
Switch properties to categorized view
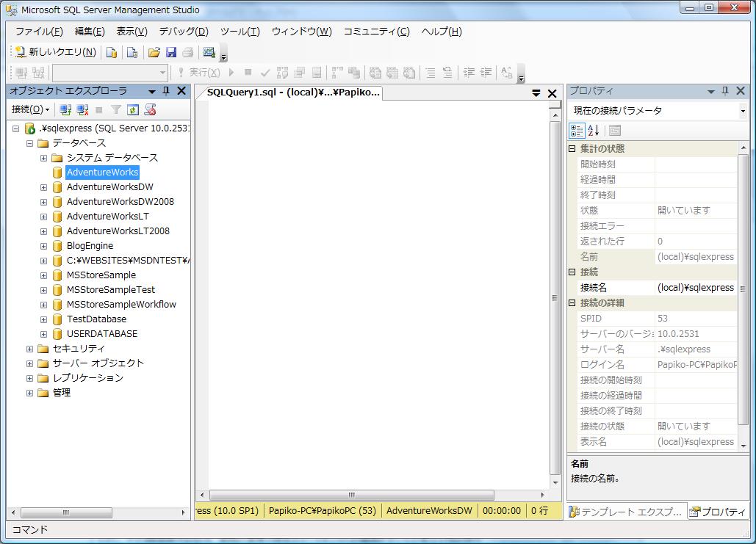577,130
